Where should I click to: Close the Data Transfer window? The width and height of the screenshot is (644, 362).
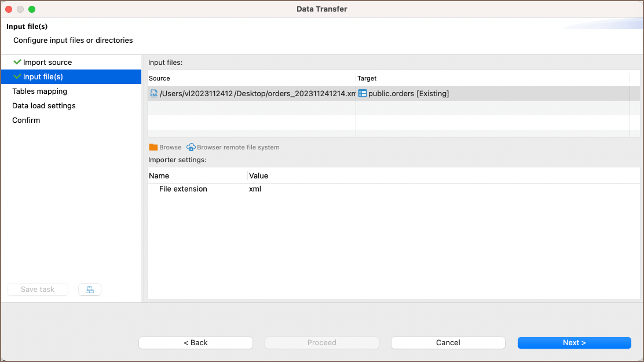click(9, 9)
